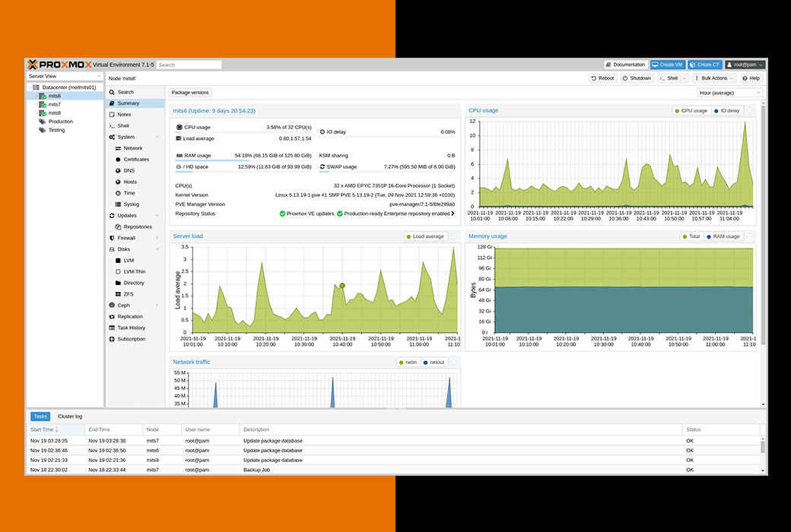
Task: Click the Documentation button
Action: tap(625, 65)
